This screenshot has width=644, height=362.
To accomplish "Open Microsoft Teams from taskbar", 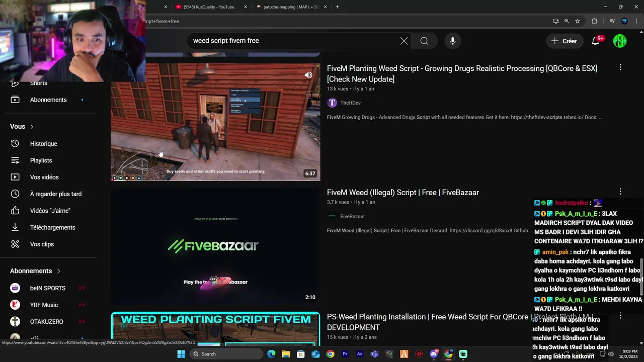I will 375,354.
